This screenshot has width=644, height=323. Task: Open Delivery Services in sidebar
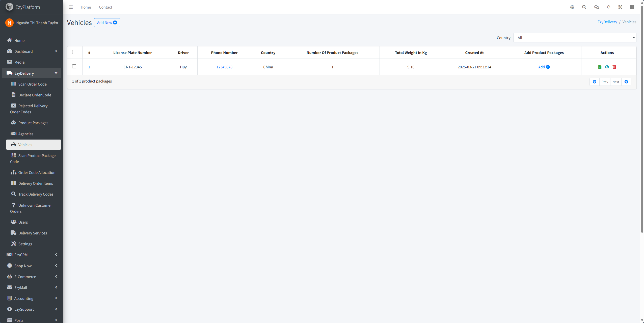click(34, 233)
